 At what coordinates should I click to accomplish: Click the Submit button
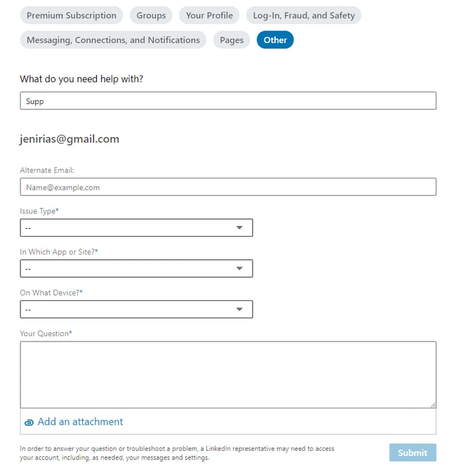[412, 453]
